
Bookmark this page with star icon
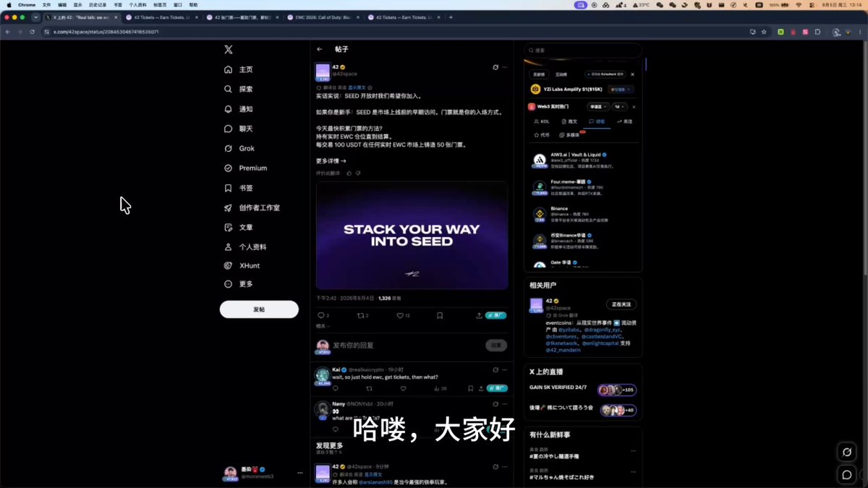[x=764, y=32]
